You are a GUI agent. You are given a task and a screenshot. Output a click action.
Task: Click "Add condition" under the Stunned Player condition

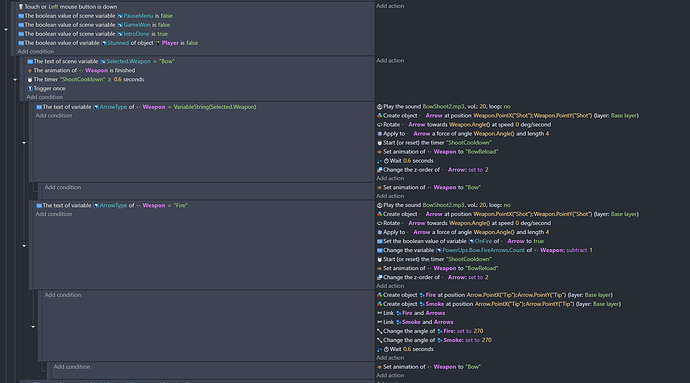[36, 52]
